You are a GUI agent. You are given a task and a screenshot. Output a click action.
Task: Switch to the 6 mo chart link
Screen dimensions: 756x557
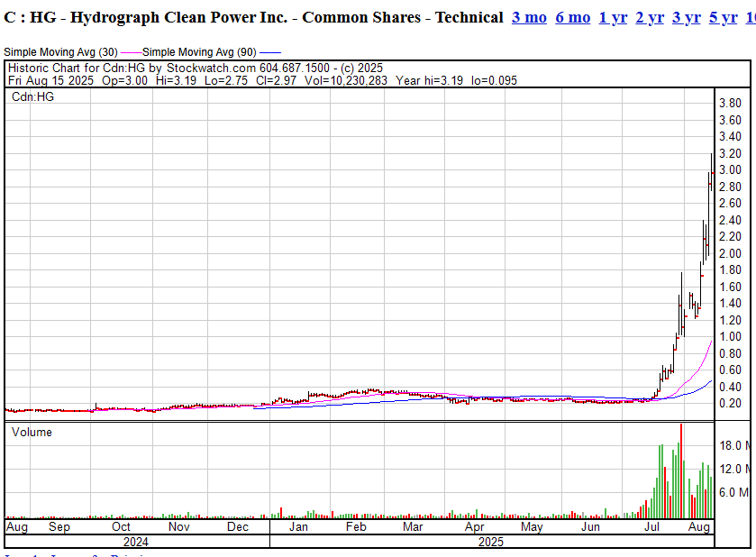click(x=573, y=18)
